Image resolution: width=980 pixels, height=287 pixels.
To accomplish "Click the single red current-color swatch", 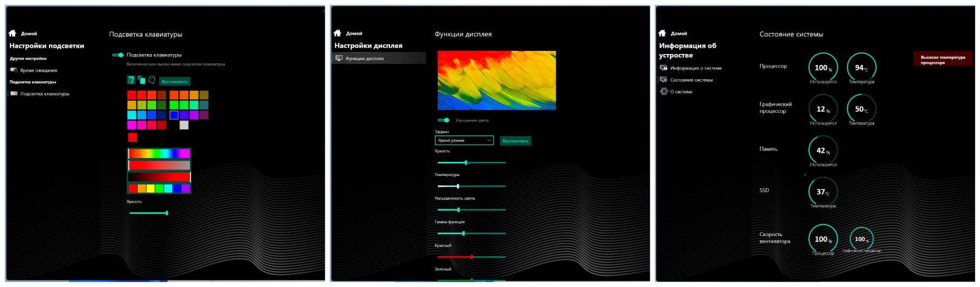I will coord(132,137).
